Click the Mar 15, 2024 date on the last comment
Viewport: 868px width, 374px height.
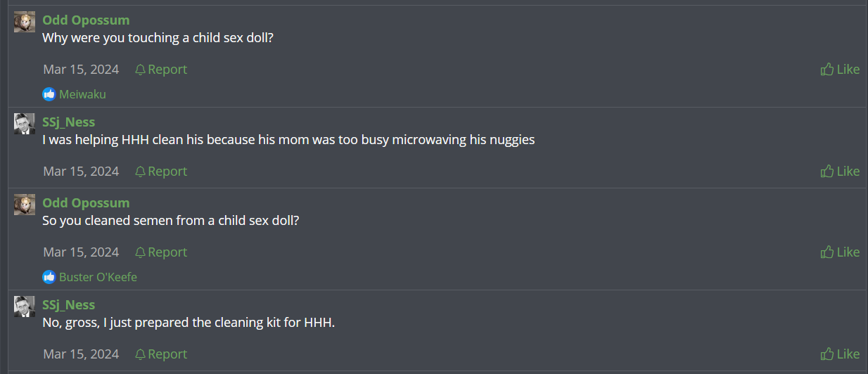coord(81,354)
